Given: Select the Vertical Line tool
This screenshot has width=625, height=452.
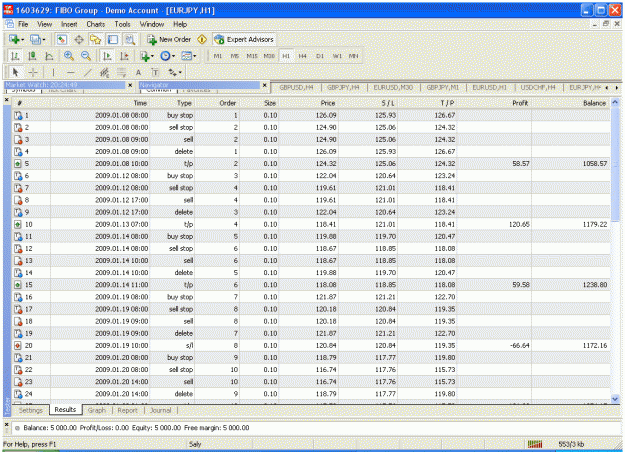Looking at the screenshot, I should [x=53, y=73].
